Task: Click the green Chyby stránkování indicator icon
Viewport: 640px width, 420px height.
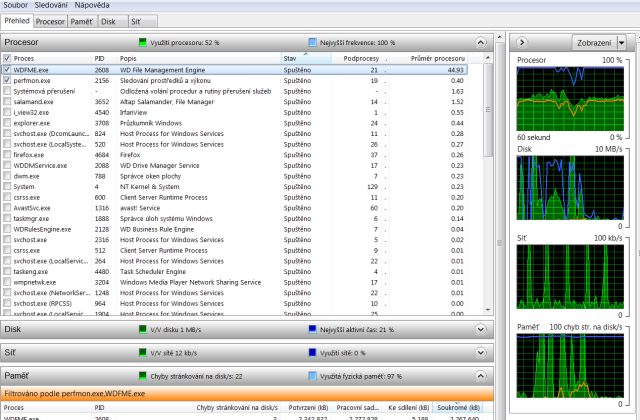Action: point(142,376)
